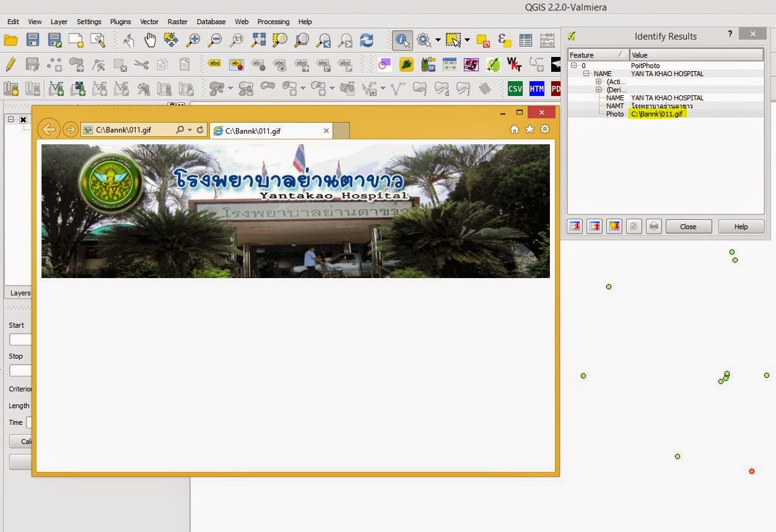
Task: Click the NAMT field row
Action: pos(666,106)
